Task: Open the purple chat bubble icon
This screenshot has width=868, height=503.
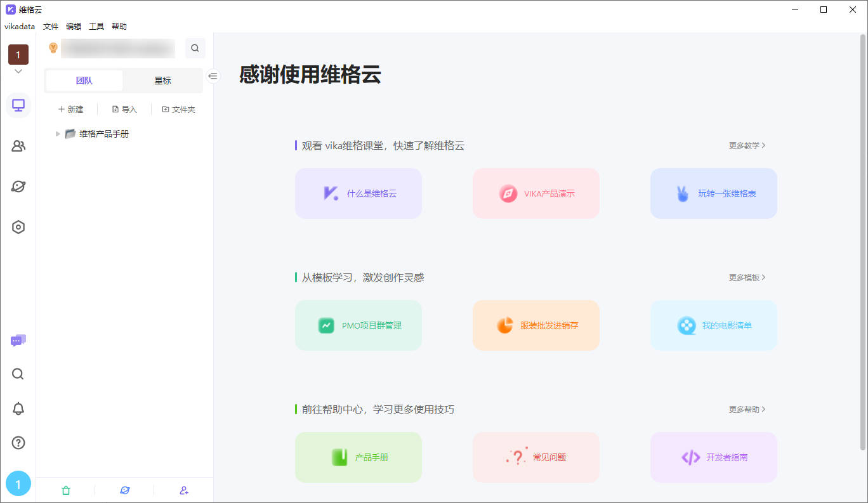Action: [18, 341]
